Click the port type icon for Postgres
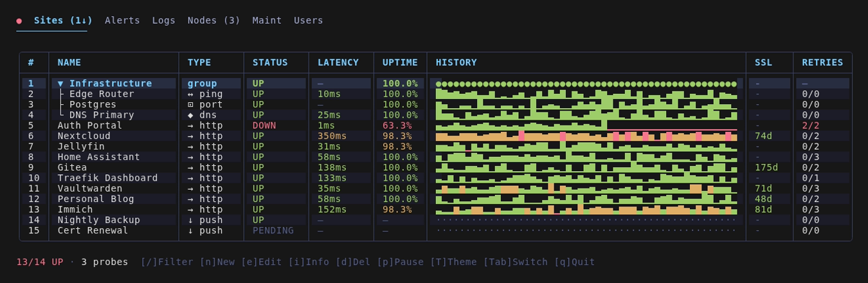This screenshot has width=868, height=283. point(190,104)
